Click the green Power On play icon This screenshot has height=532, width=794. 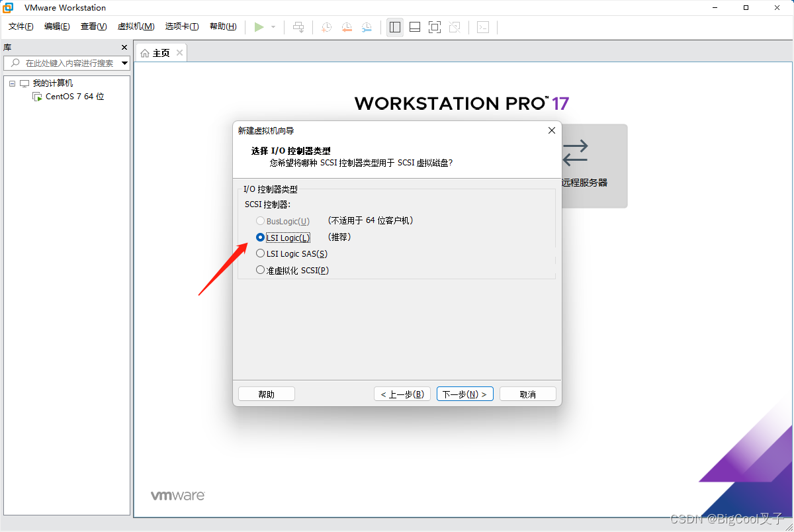pyautogui.click(x=259, y=27)
